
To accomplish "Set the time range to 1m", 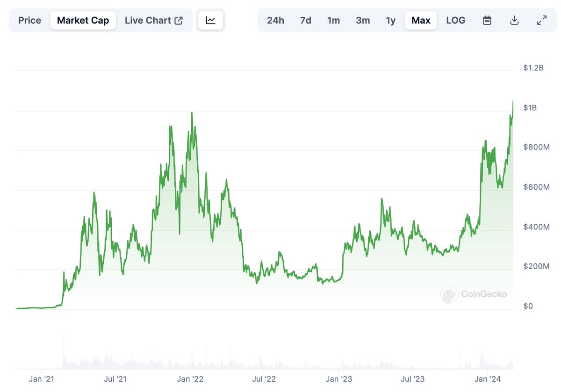I will pyautogui.click(x=333, y=21).
